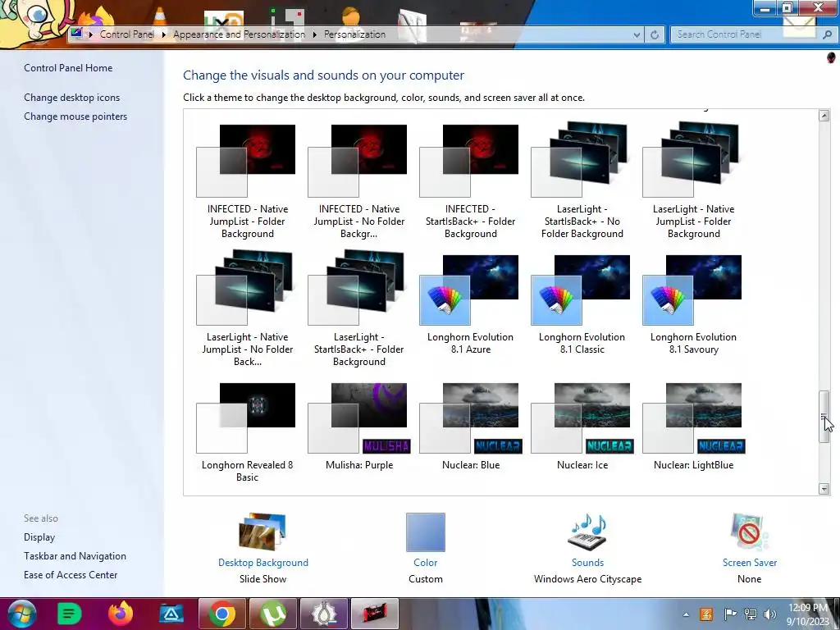Image resolution: width=840 pixels, height=630 pixels.
Task: Go to the Control Panel breadcrumb
Action: (x=127, y=34)
